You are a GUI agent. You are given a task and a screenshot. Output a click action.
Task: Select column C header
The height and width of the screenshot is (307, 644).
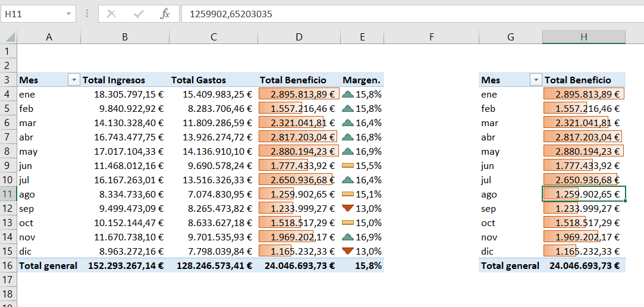click(213, 37)
